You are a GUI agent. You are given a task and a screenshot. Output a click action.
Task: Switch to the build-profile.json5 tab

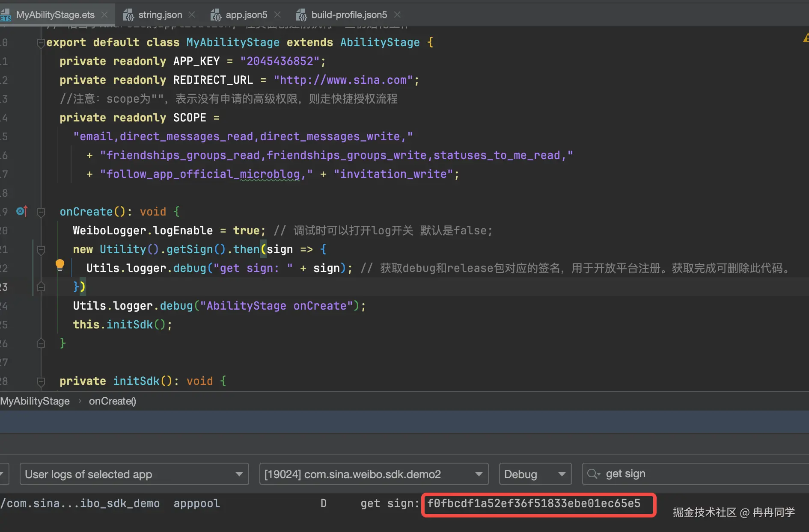(x=349, y=15)
